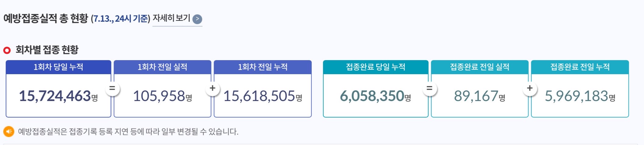
Task: Select the 접종완료 당일 누적 header
Action: (376, 67)
